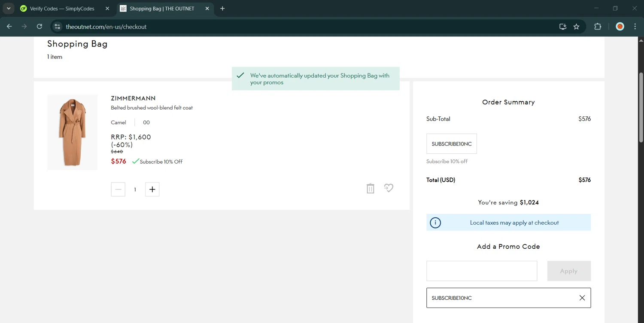This screenshot has width=644, height=323.
Task: Go back to the previous page
Action: coord(9,27)
